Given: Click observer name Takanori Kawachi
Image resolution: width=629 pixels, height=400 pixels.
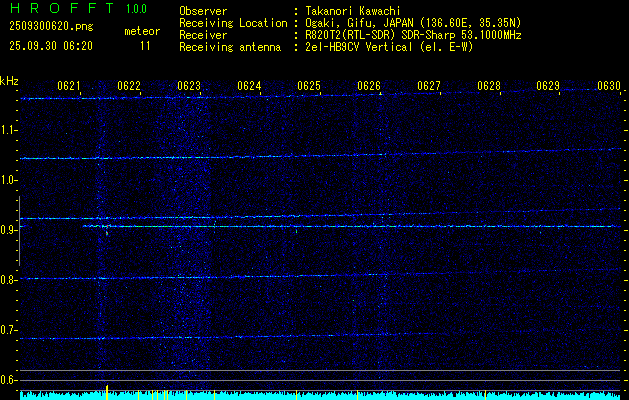Looking at the screenshot, I should tap(353, 11).
